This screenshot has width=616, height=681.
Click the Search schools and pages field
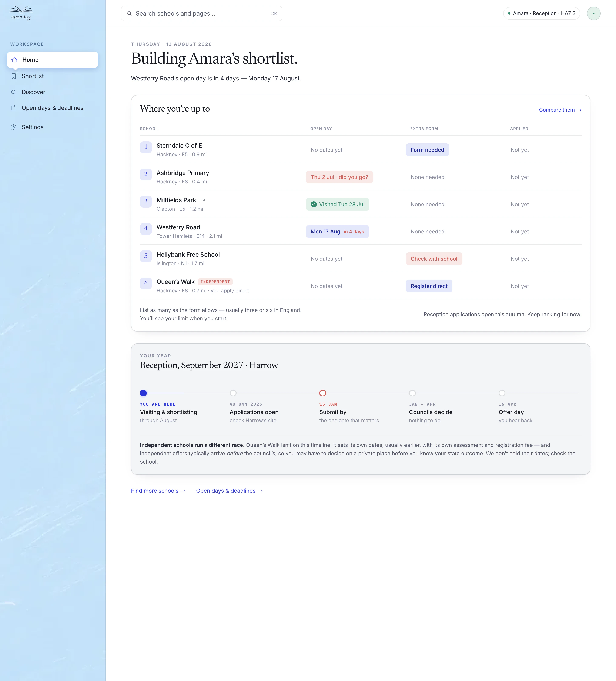[x=201, y=13]
